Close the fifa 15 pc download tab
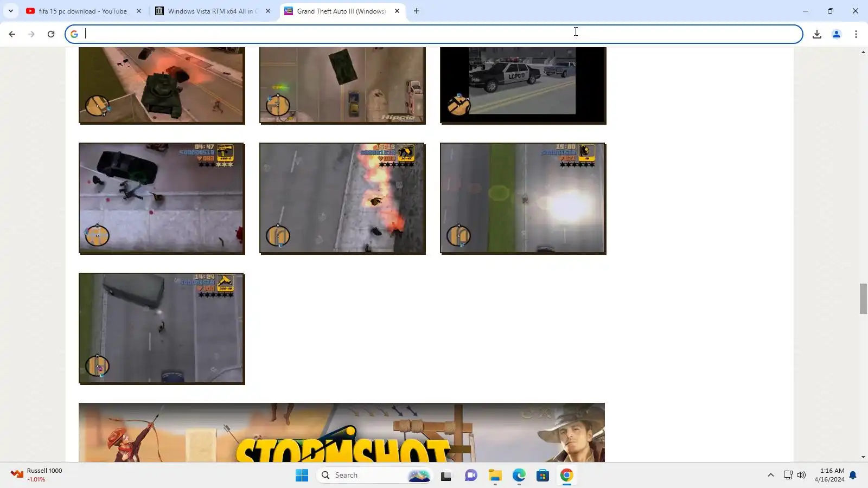Screen dimensions: 868x488 click(139, 11)
